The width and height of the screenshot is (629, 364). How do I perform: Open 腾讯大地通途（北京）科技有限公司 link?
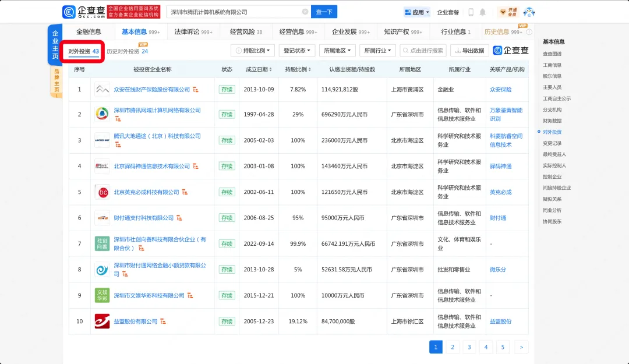[x=157, y=136]
